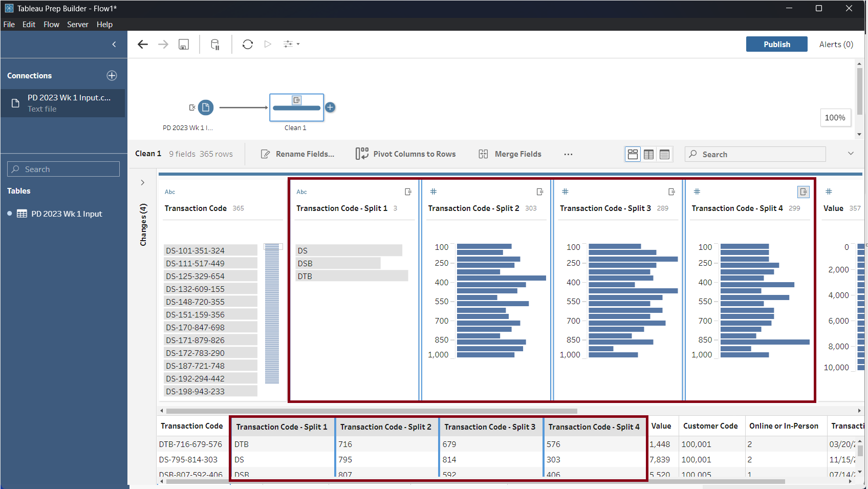Click the Split 4 field change icon
Image resolution: width=868 pixels, height=489 pixels.
click(804, 192)
